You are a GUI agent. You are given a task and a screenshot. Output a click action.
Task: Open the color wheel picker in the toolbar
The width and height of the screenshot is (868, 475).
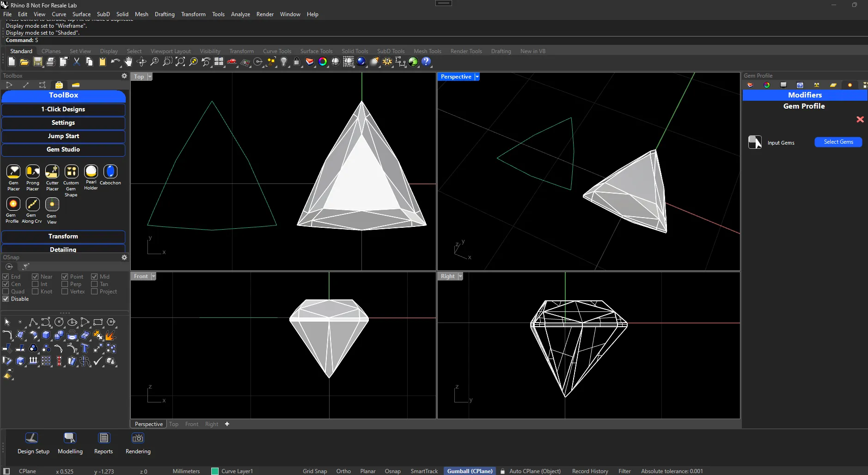(x=323, y=61)
